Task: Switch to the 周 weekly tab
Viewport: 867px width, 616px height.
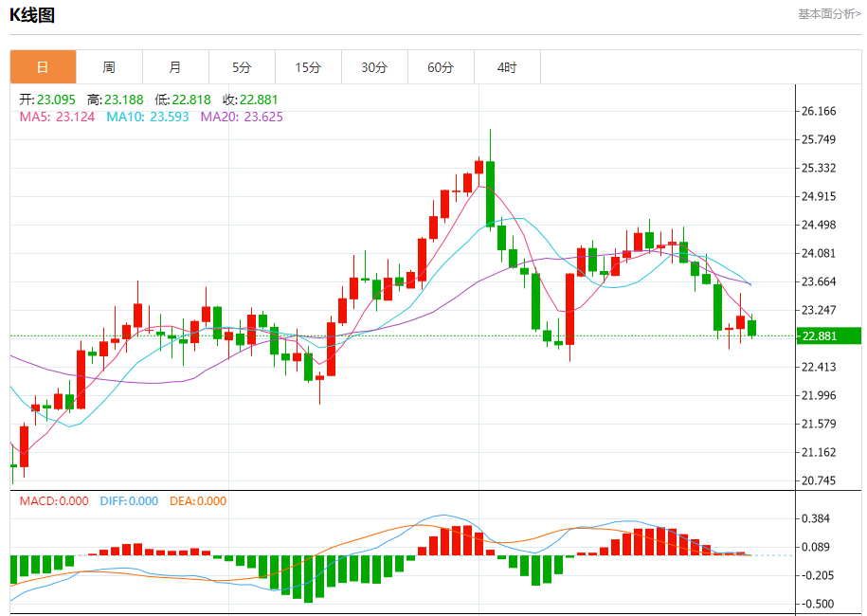Action: (109, 67)
